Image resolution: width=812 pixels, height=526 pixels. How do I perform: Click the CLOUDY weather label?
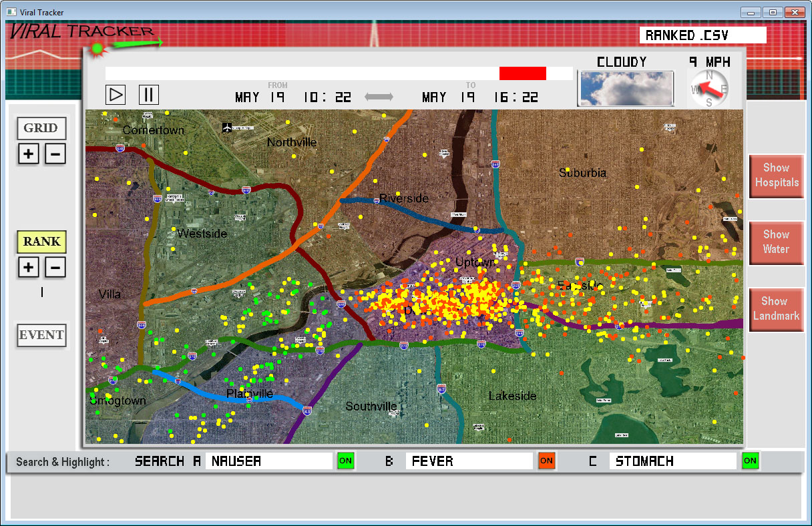[x=622, y=61]
